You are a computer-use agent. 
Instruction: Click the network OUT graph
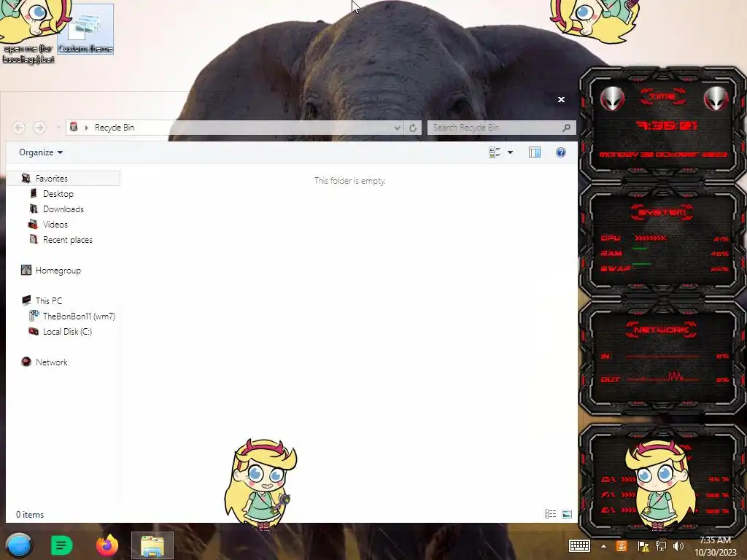tap(662, 378)
